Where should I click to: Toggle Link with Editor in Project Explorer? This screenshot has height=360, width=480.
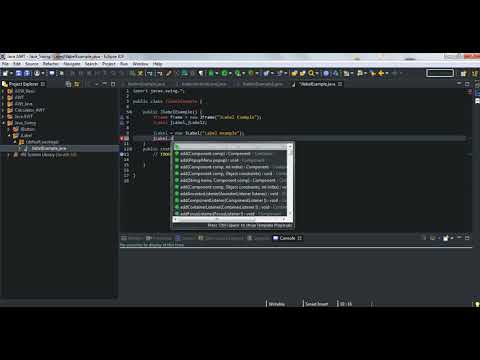tap(77, 84)
